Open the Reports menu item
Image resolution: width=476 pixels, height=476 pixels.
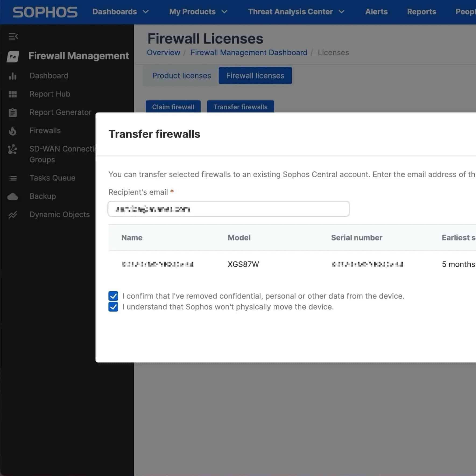coord(421,12)
